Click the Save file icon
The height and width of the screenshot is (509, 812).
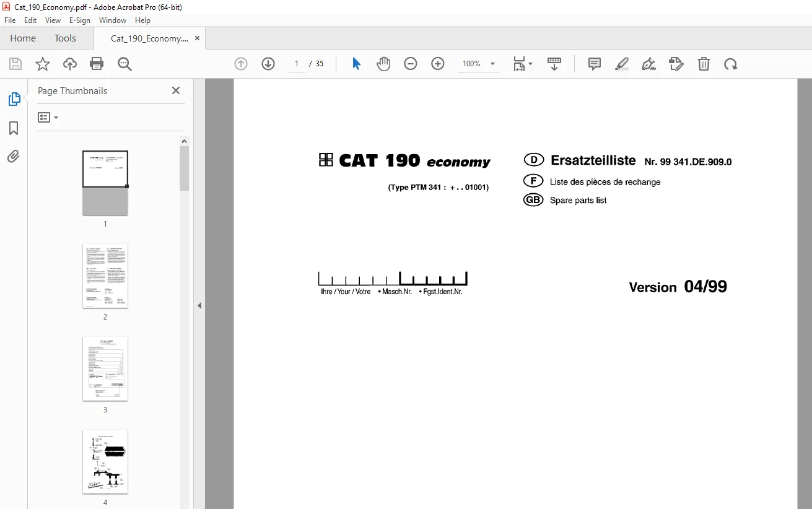[x=15, y=64]
